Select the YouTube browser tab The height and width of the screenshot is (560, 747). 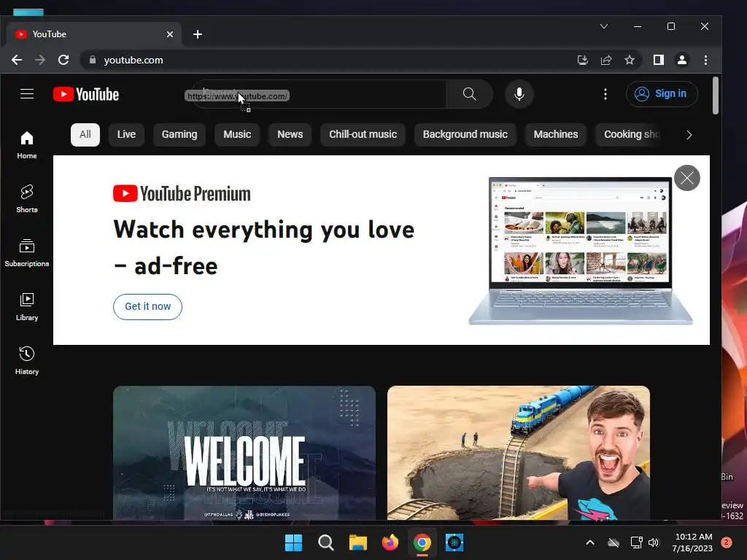point(94,34)
